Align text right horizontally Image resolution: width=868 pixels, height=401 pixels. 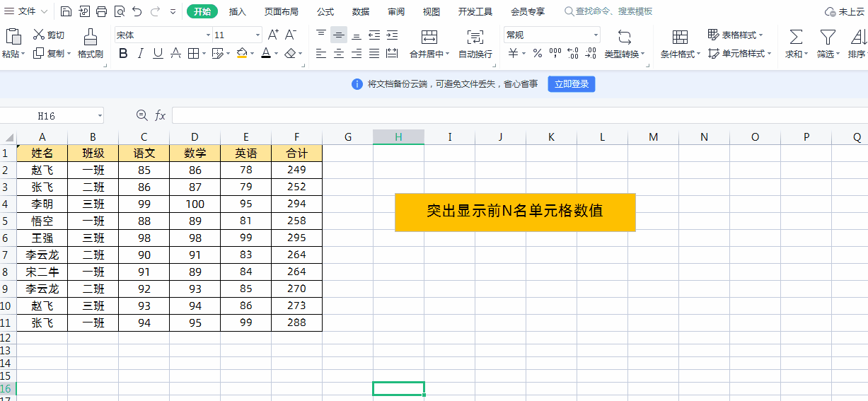[357, 53]
